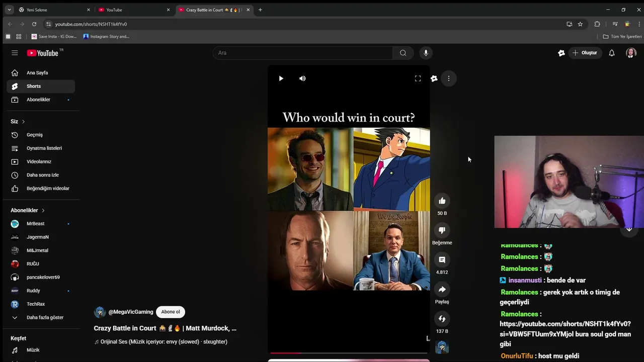Open the TechRax channel subscription
Image resolution: width=644 pixels, height=362 pixels.
click(41, 304)
